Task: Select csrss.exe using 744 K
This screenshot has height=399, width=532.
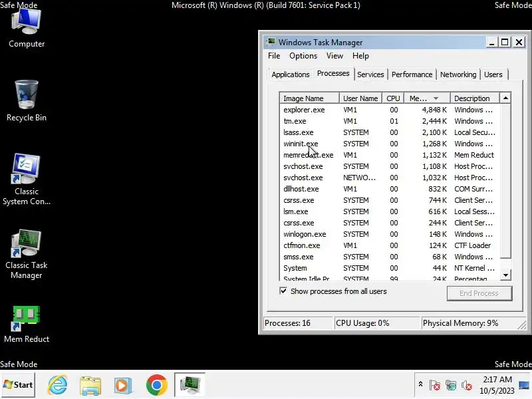Action: [390, 200]
